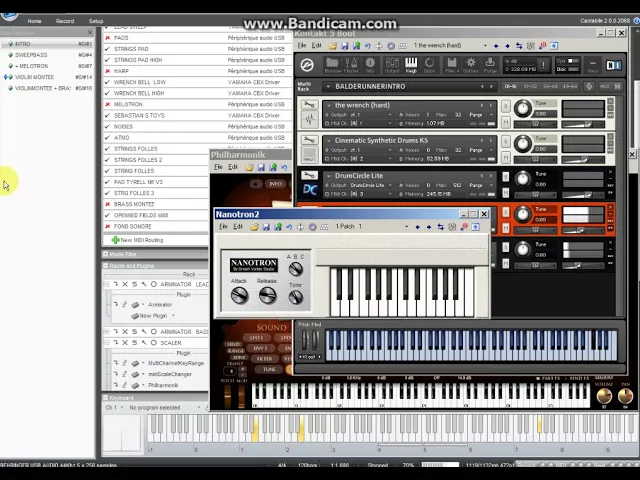Open the preset dropdown in Nanotron2 toolbar

pyautogui.click(x=407, y=227)
